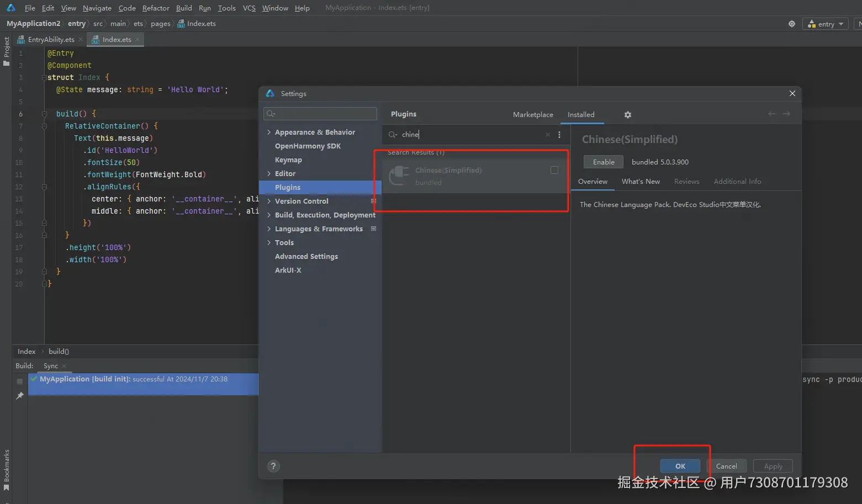Open the File menu
This screenshot has width=862, height=504.
[30, 8]
